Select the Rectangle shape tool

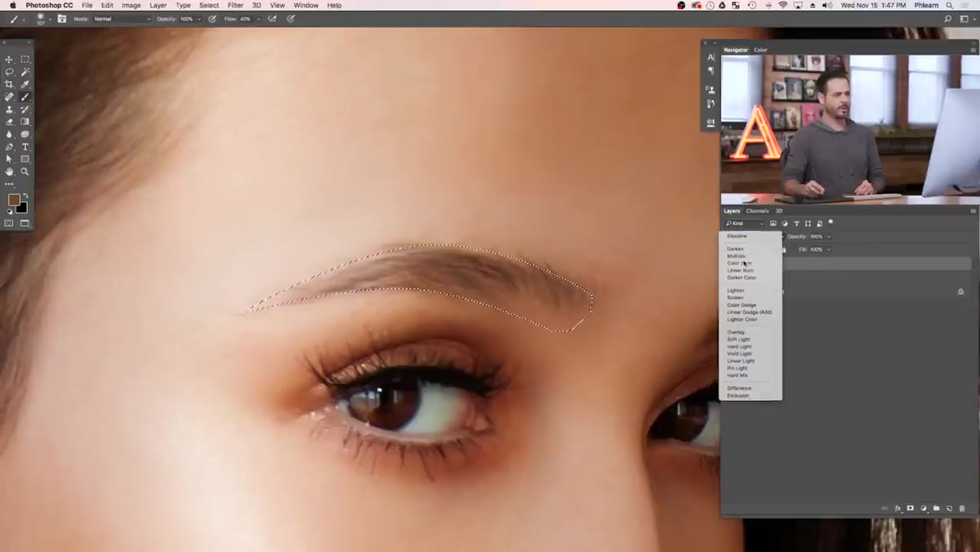(25, 159)
